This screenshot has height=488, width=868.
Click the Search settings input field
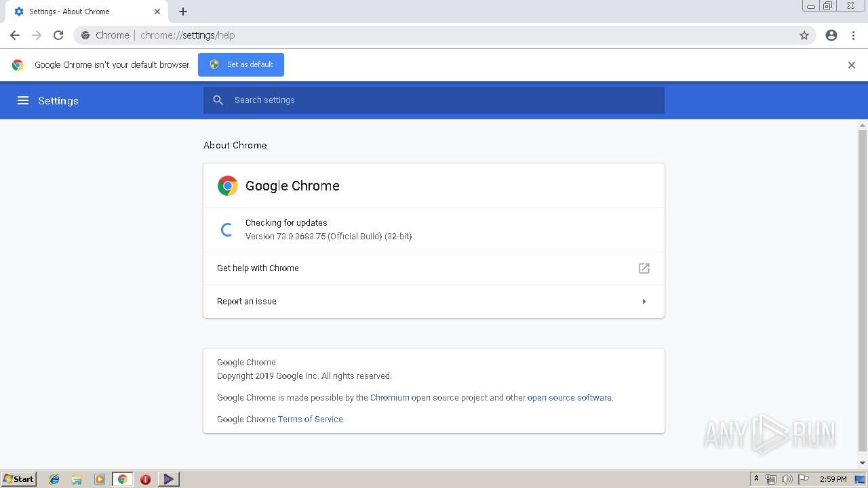coord(434,100)
